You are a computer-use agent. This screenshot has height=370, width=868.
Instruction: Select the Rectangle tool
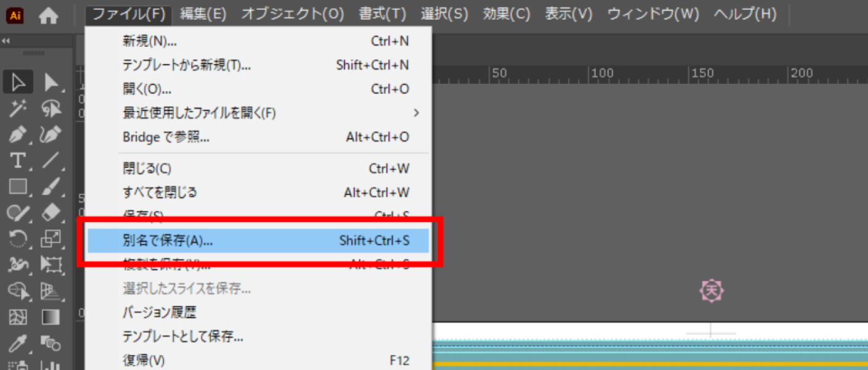(x=17, y=188)
